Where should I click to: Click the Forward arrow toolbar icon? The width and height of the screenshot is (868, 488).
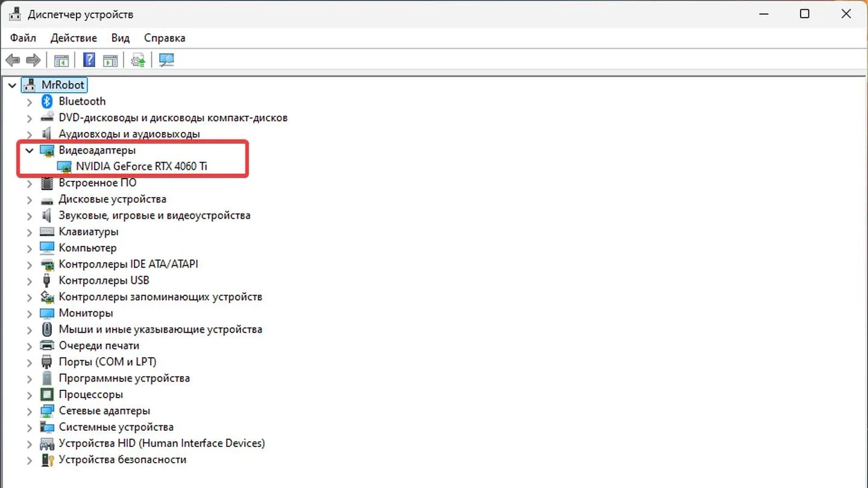[x=34, y=60]
